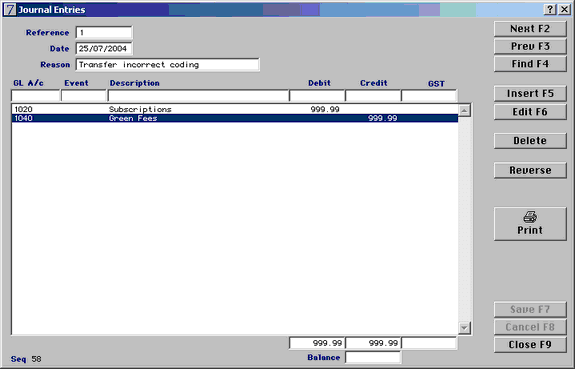
Task: Click the Credit column header
Action: pos(374,83)
